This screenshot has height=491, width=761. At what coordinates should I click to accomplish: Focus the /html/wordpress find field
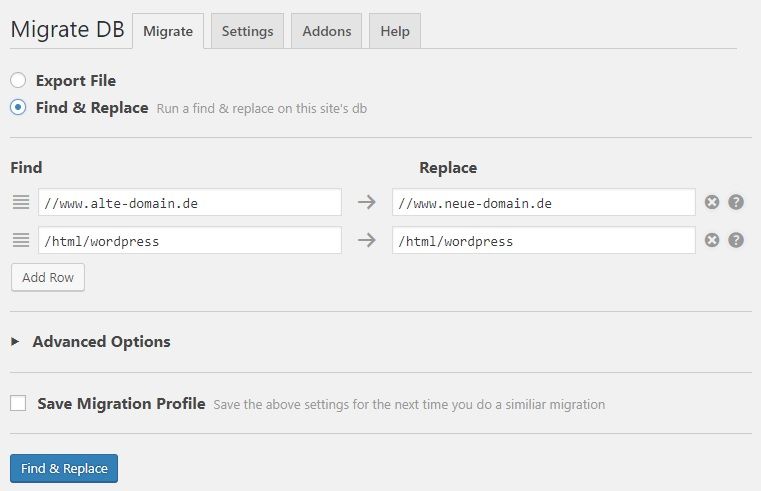click(190, 240)
